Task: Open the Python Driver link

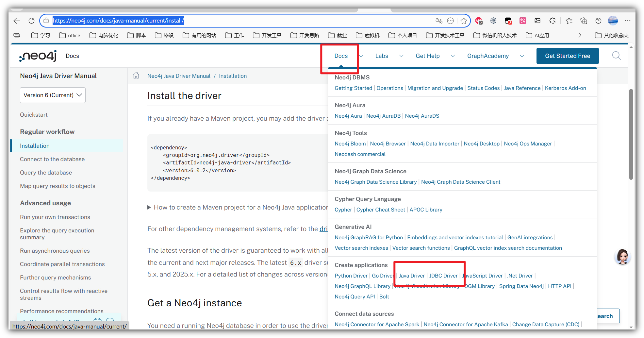Action: pyautogui.click(x=351, y=276)
